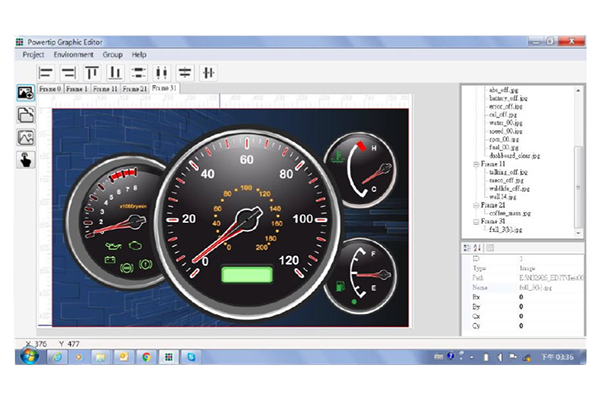This screenshot has height=400, width=600.
Task: Click the Cx property value field
Action: pyautogui.click(x=550, y=316)
